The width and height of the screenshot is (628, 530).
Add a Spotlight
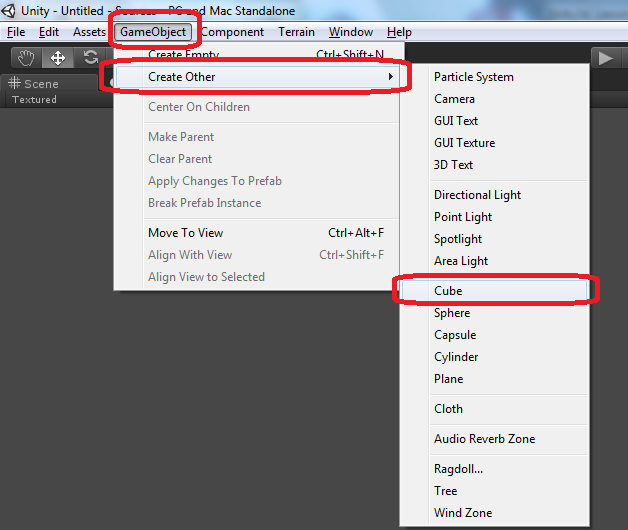pos(495,239)
